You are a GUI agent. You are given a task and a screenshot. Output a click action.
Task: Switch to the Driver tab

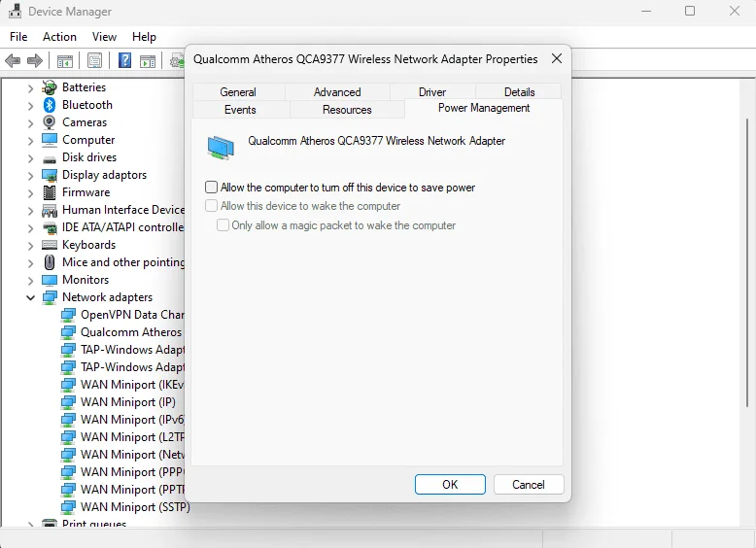pos(432,92)
